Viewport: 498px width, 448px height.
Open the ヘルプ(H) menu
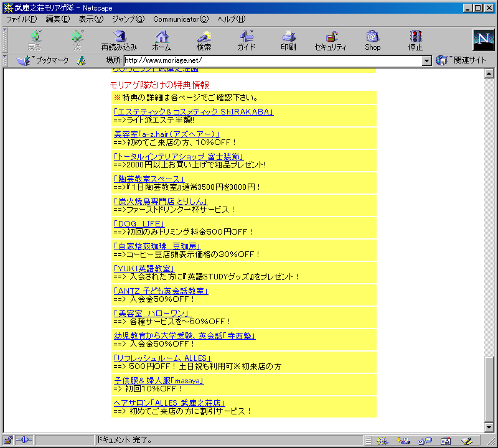coord(232,19)
